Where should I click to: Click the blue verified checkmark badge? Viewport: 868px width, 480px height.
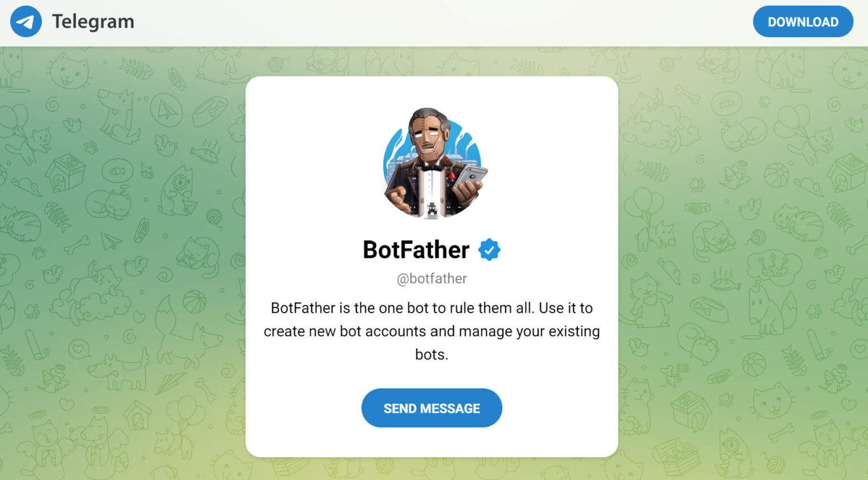coord(489,249)
